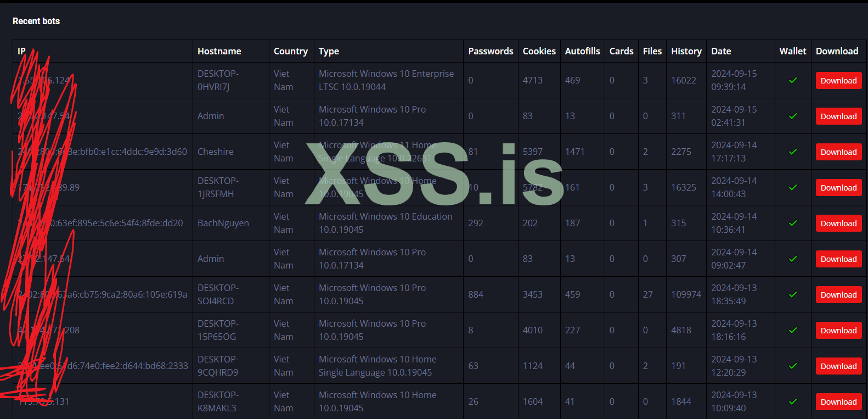This screenshot has height=419, width=868.
Task: Select hostname DESKTOP-SOI4RCD
Action: pos(218,294)
